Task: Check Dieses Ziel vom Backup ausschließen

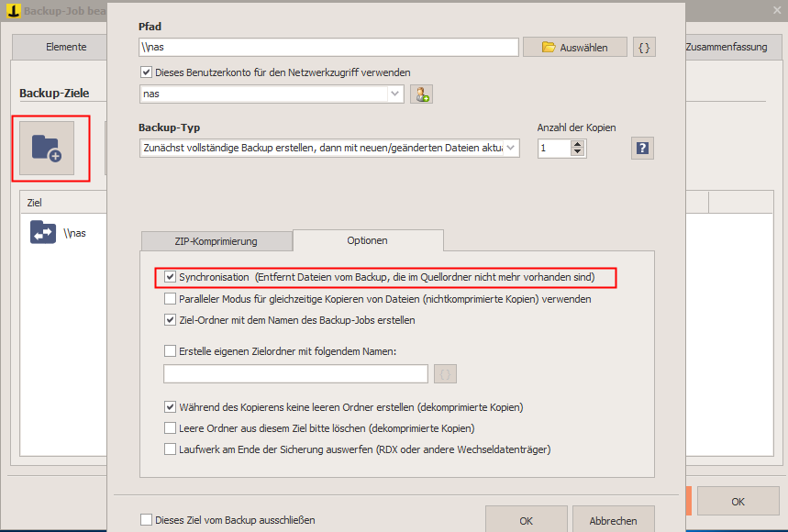Action: pyautogui.click(x=146, y=520)
